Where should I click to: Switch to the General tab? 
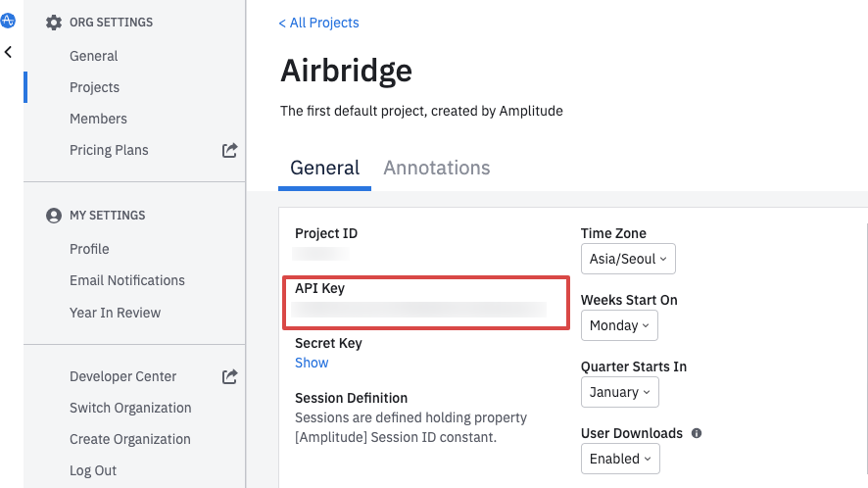325,168
